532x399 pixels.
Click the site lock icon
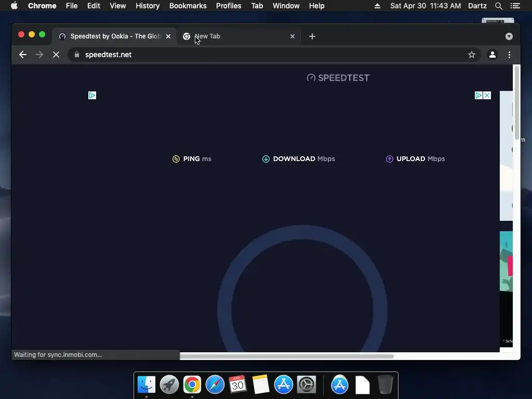pyautogui.click(x=77, y=55)
